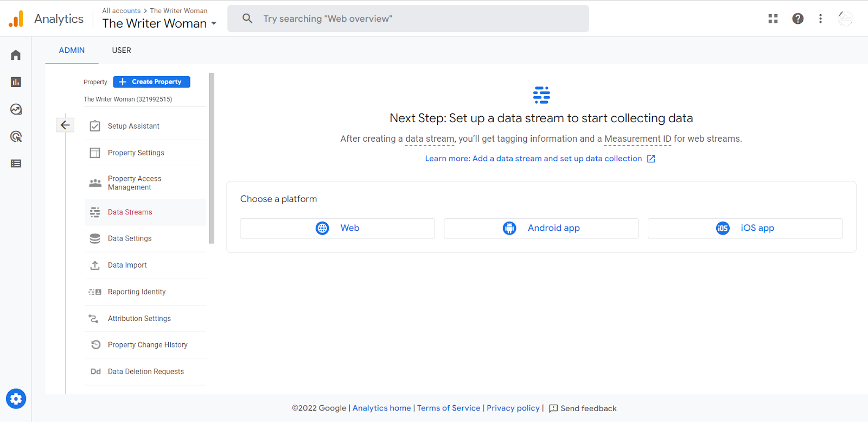Open The Writer Woman account dropdown
The image size is (868, 422).
[159, 23]
